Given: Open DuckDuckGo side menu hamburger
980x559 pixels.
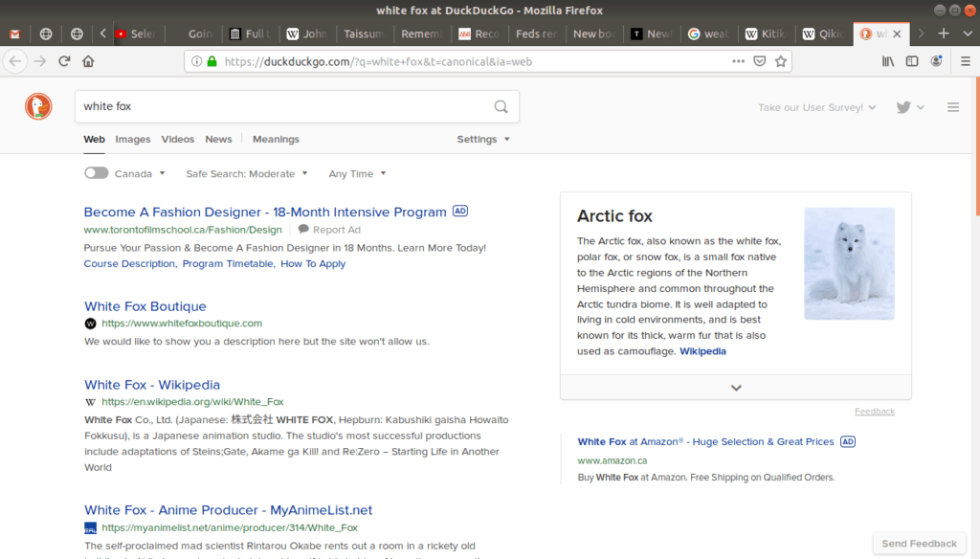Looking at the screenshot, I should [x=952, y=107].
